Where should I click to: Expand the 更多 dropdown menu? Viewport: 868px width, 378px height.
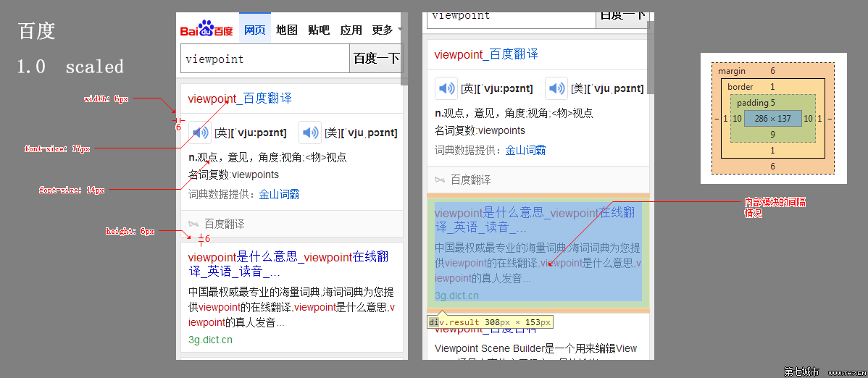386,30
